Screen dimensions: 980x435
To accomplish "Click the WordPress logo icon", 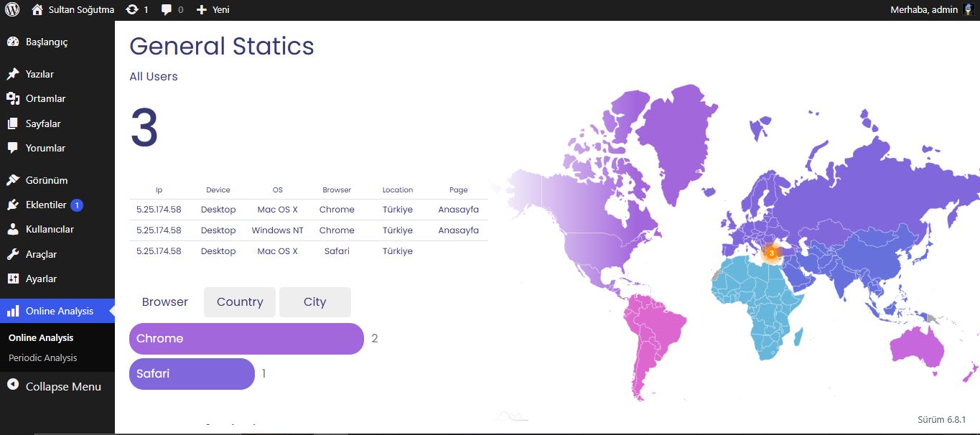I will [12, 10].
